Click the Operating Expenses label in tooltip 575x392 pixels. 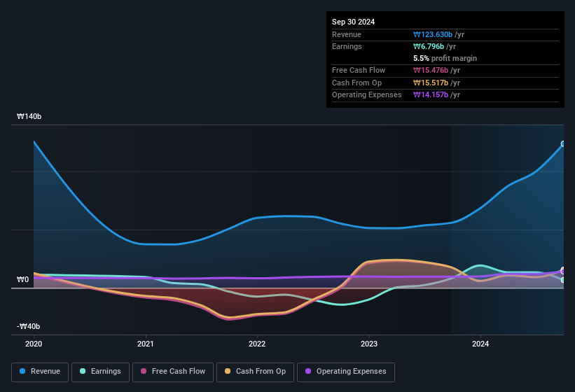367,95
